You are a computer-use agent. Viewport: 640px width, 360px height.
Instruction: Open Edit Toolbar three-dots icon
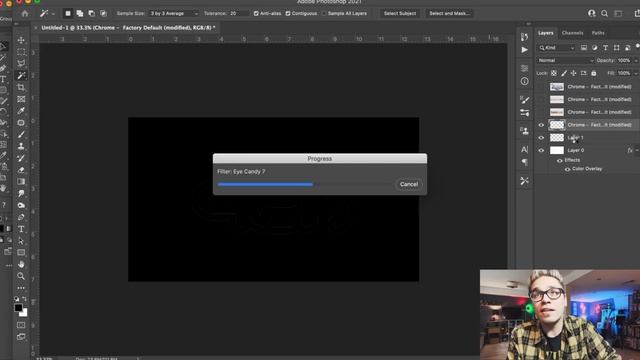tap(21, 288)
